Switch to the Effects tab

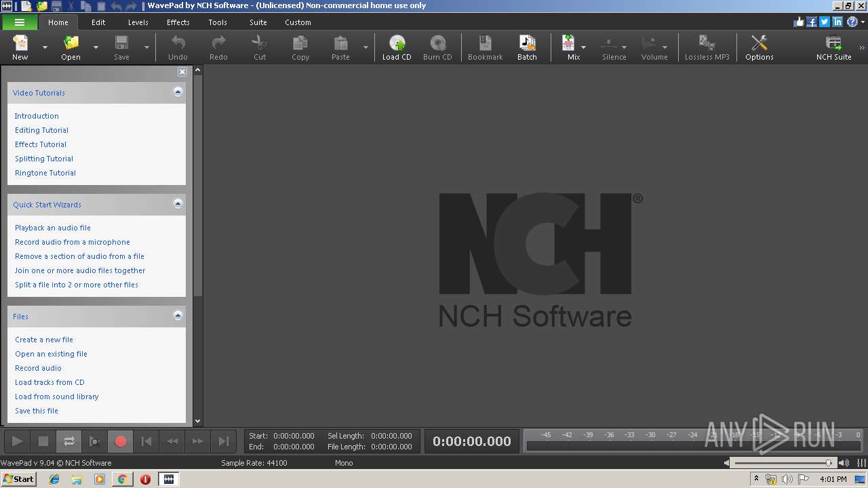[x=178, y=22]
